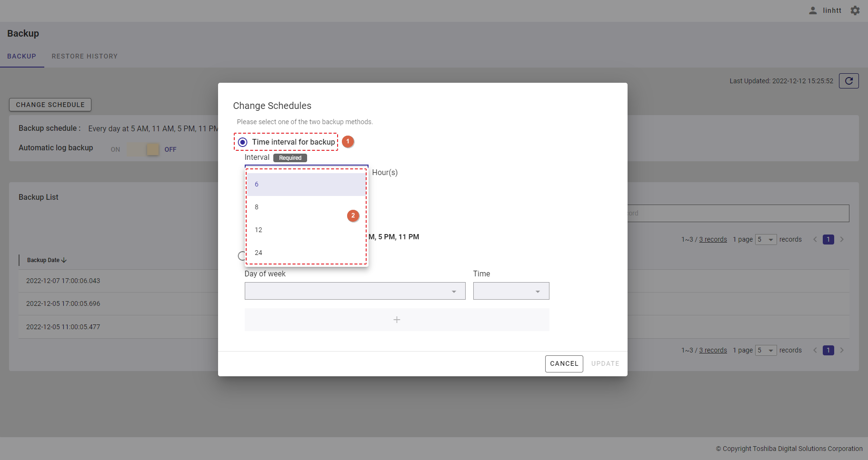Click the linhtt user profile icon

point(813,10)
